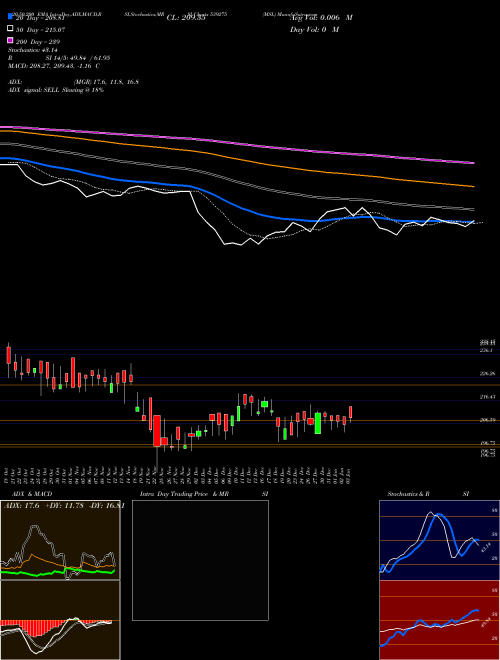The image size is (500, 660).
Task: Click the 'ADX signal: SELL Slowing @ 18%' text
Action: coord(56,90)
